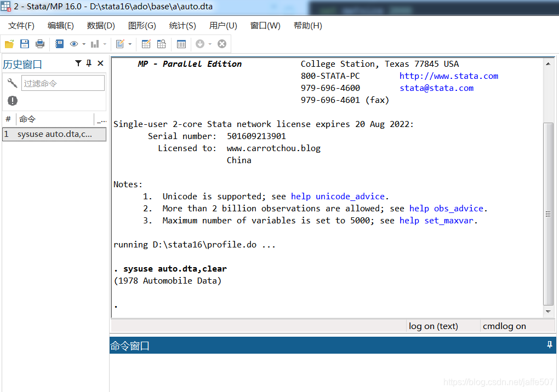Open the Do-file Editor icon
Viewport: 559px width, 392px height.
pos(120,44)
